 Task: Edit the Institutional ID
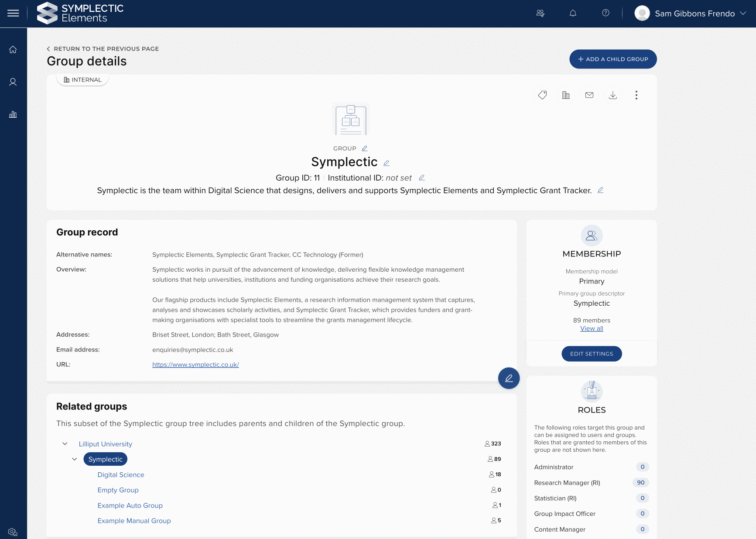click(421, 177)
